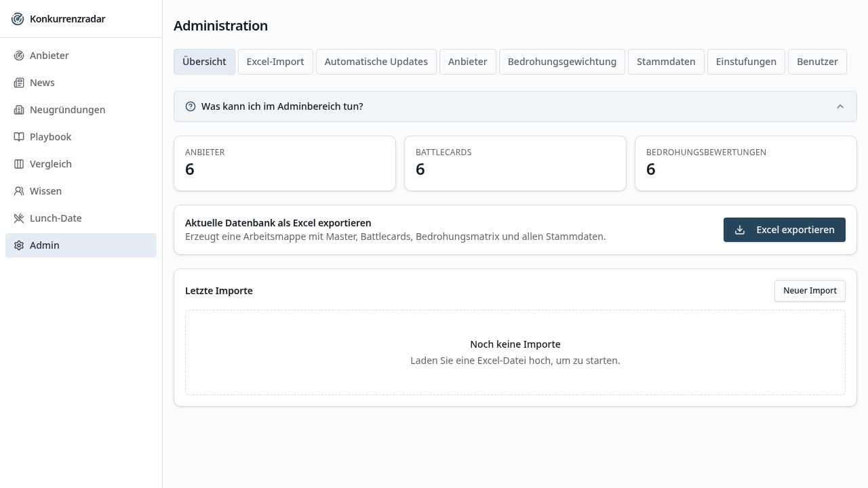Image resolution: width=868 pixels, height=488 pixels.
Task: Click the BATTLECARDS count card
Action: (515, 163)
